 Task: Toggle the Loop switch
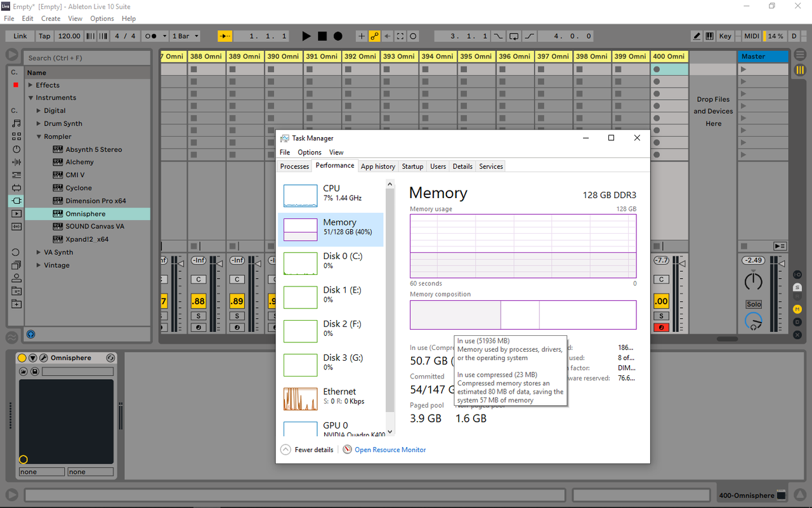click(514, 36)
